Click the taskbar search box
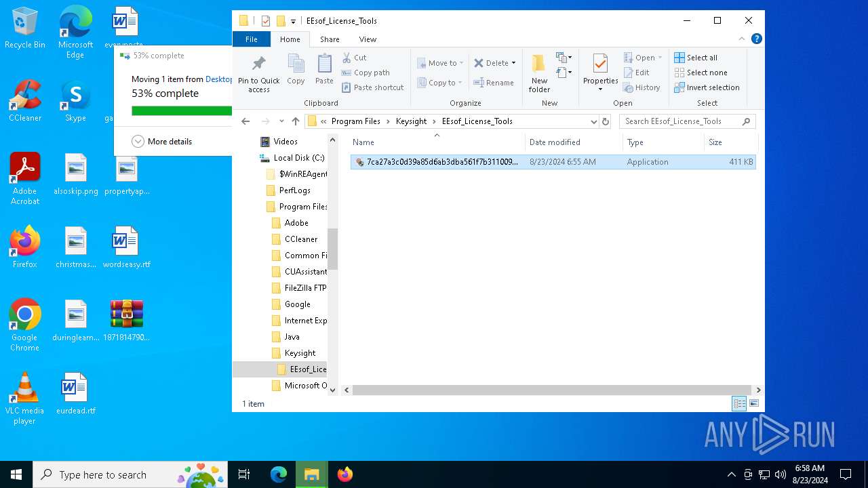Viewport: 868px width, 488px height. [130, 474]
